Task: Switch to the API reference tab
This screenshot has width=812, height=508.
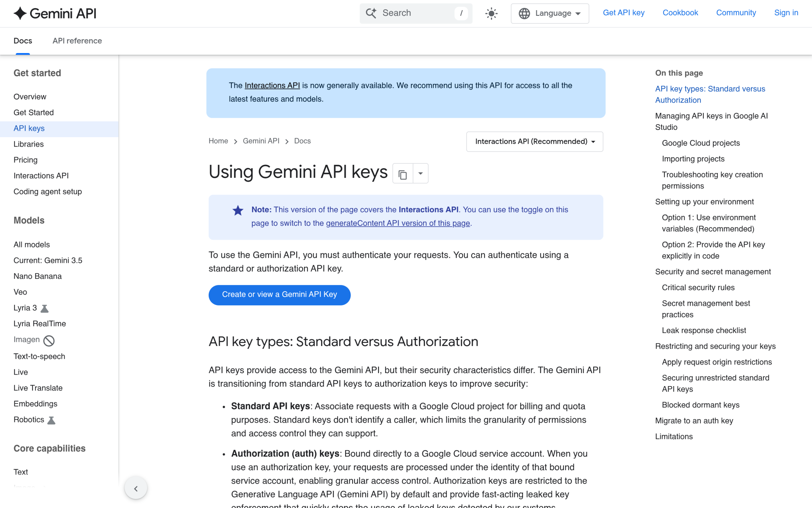Action: (77, 41)
